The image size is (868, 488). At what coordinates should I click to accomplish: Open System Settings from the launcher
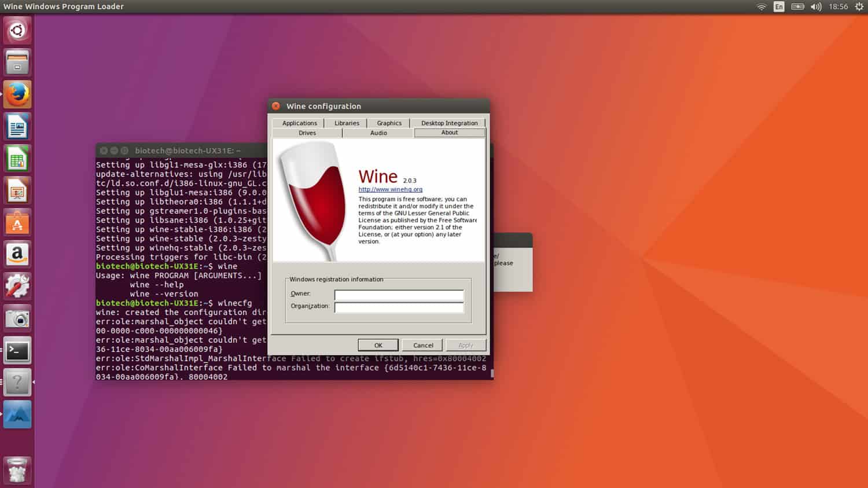[x=17, y=287]
